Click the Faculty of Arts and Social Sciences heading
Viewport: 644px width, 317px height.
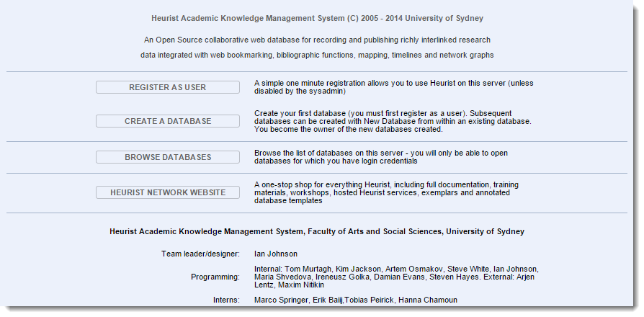pos(317,231)
